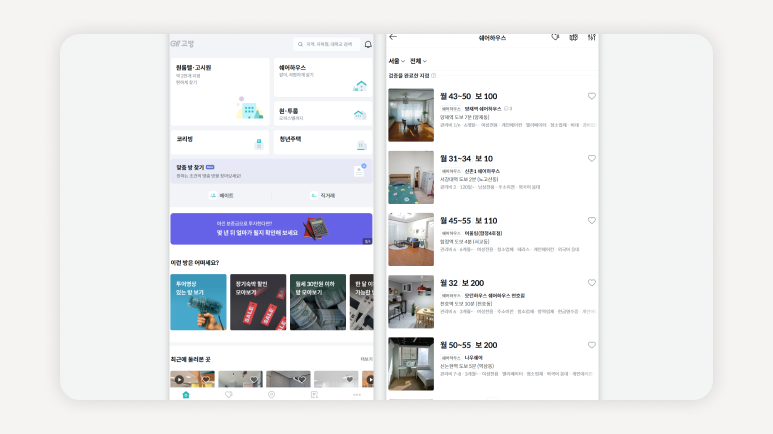Screen dimensions: 773x434
Task: Select the map pin tab in the bottom bar
Action: (271, 395)
